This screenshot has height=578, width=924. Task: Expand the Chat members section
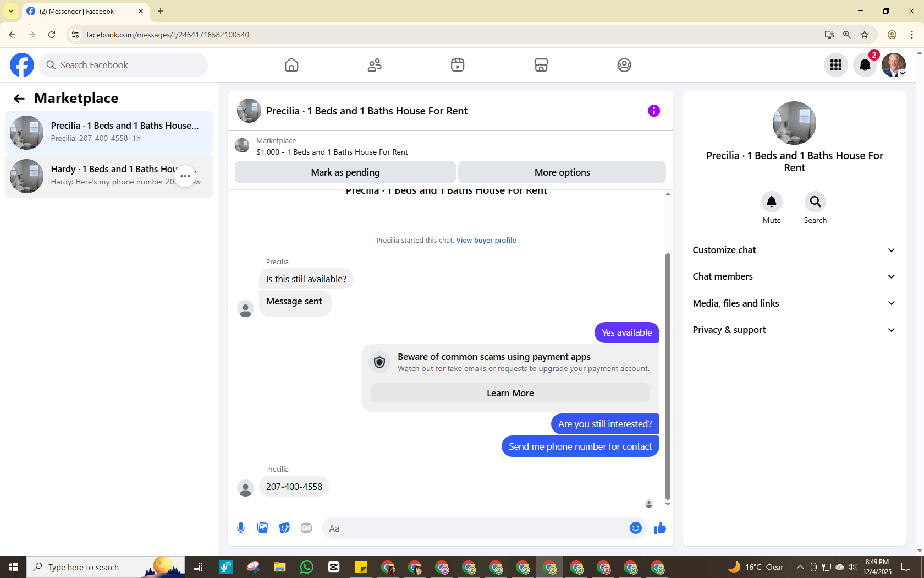click(794, 276)
